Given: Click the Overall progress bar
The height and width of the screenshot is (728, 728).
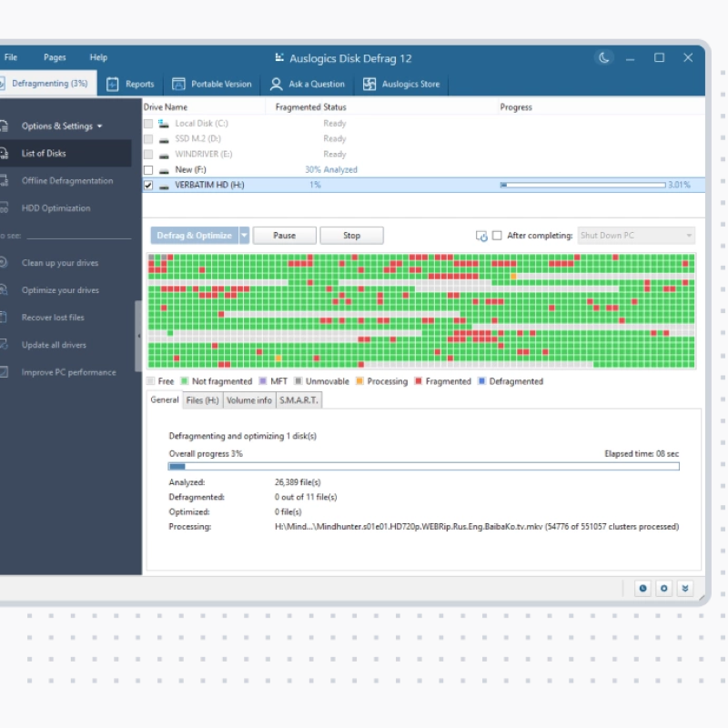Looking at the screenshot, I should (x=423, y=466).
